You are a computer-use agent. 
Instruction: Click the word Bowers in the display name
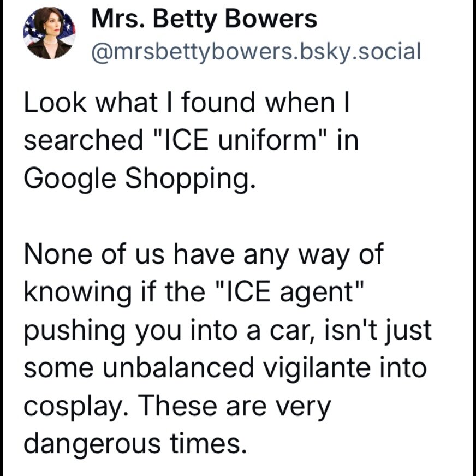pos(271,19)
